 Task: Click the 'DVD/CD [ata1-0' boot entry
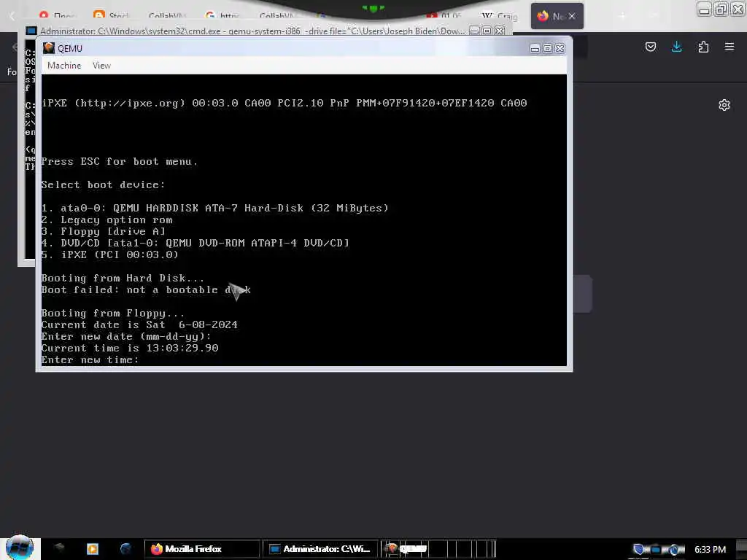click(196, 243)
